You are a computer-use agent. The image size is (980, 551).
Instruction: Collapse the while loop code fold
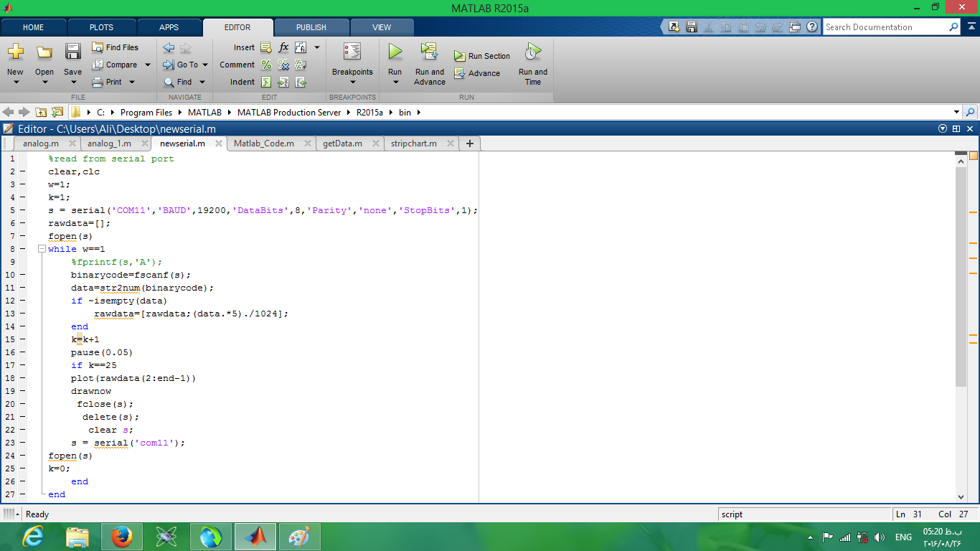(42, 249)
